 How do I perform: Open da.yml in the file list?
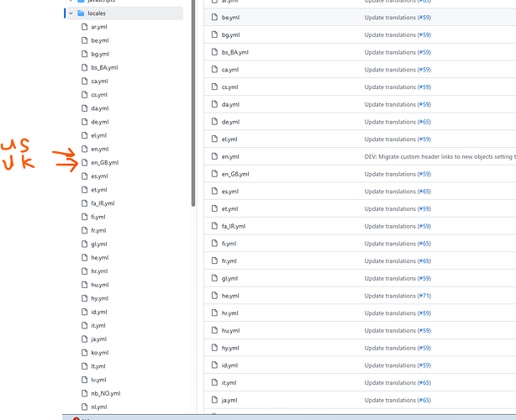click(x=230, y=105)
